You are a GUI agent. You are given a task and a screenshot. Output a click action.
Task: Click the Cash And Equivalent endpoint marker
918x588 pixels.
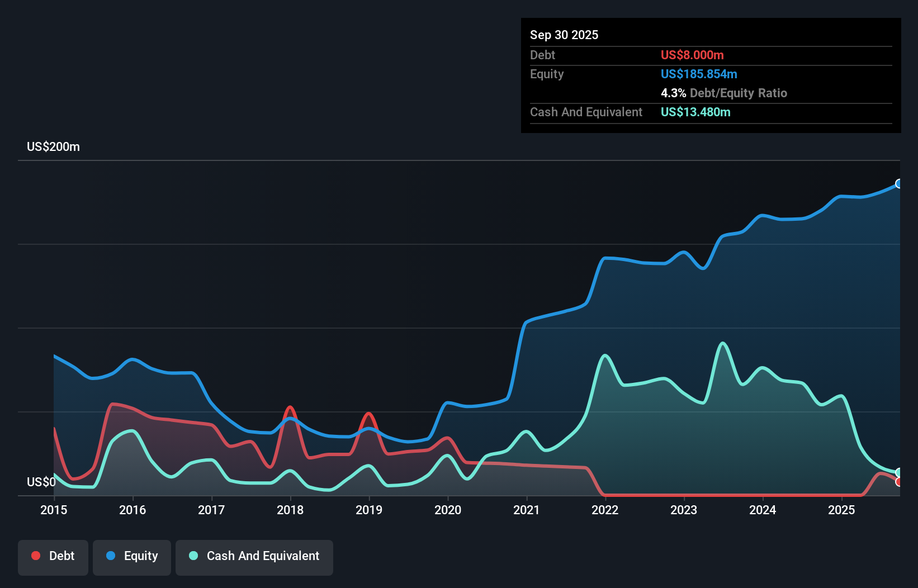click(898, 472)
